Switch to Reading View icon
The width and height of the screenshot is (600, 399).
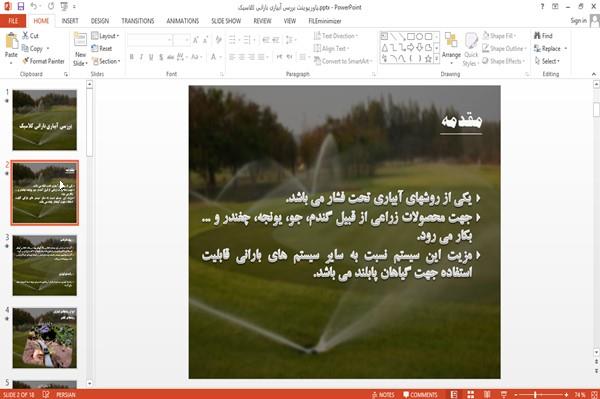tap(487, 395)
